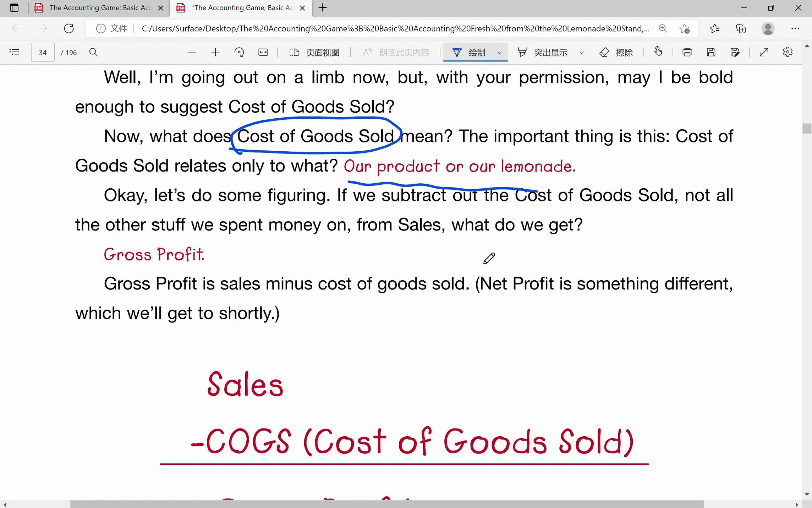
Task: Click the highlight/markup tool icon
Action: pos(522,52)
